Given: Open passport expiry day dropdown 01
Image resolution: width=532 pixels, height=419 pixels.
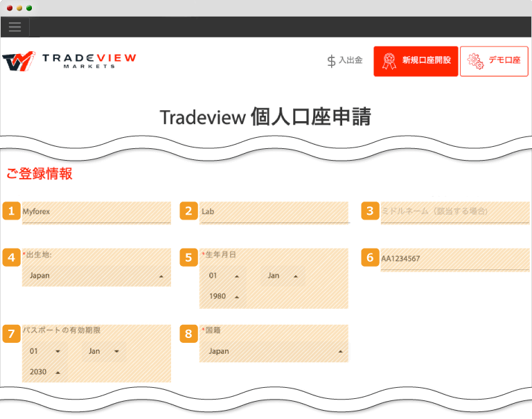Looking at the screenshot, I should [x=45, y=351].
